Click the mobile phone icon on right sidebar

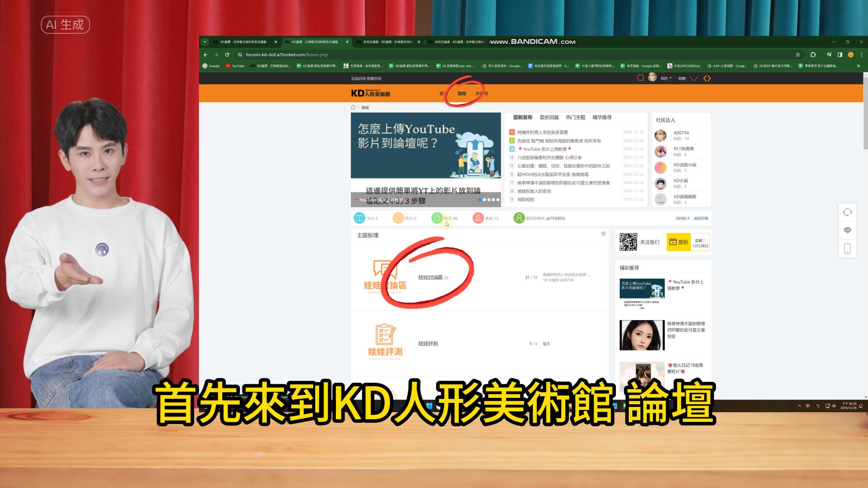(x=847, y=249)
